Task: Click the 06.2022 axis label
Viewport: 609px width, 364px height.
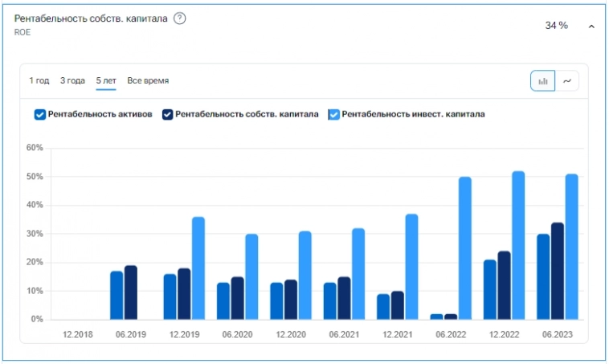Action: (x=451, y=334)
